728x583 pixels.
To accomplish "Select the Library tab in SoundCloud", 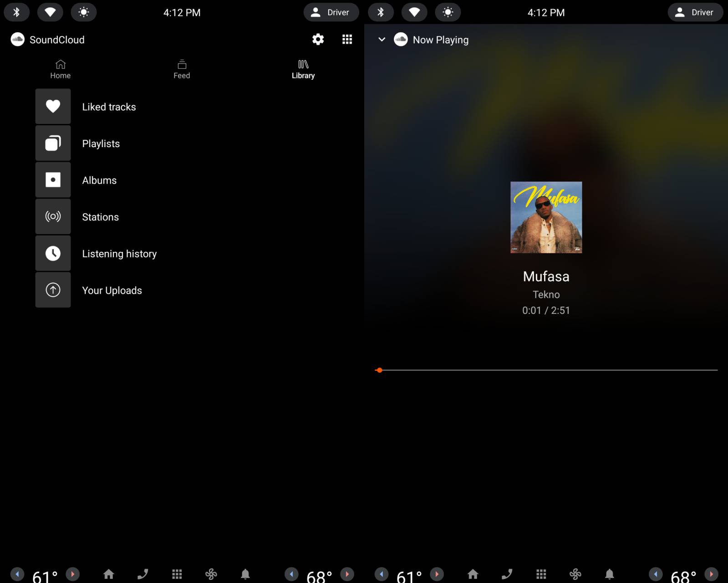I will coord(303,69).
